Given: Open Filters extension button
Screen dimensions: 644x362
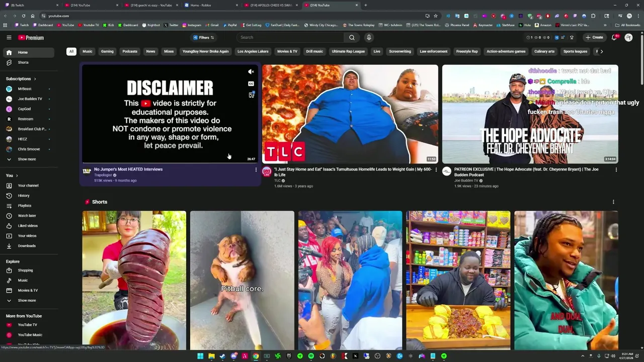Looking at the screenshot, I should coord(204,37).
